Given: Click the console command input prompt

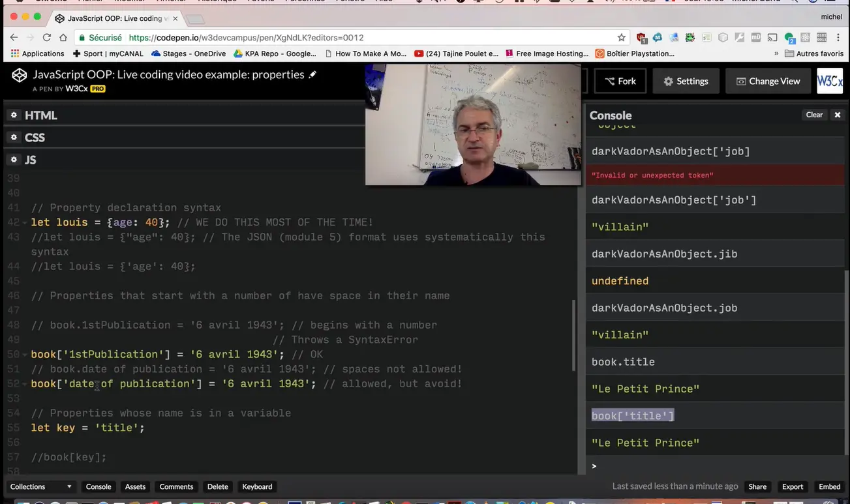Looking at the screenshot, I should 714,466.
